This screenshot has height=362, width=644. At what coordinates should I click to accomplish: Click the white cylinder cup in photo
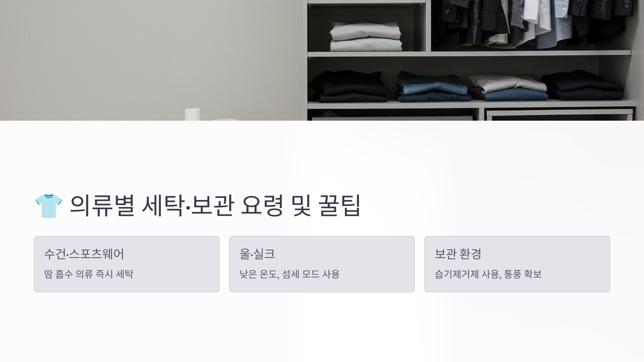192,114
